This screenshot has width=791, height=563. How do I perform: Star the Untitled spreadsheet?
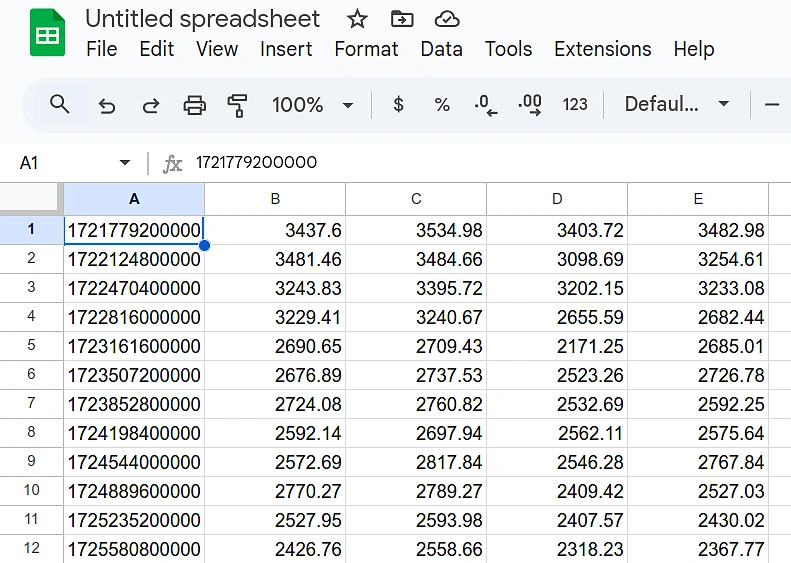pos(357,19)
